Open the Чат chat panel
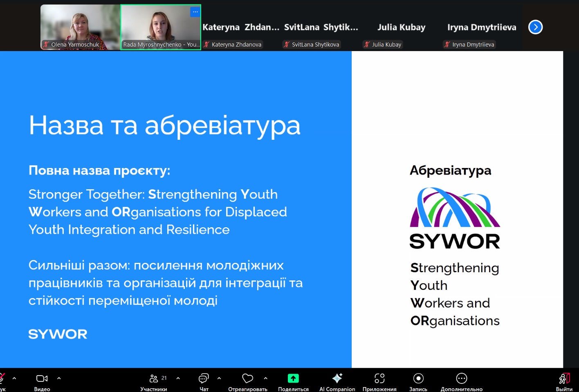This screenshot has height=392, width=579. pyautogui.click(x=204, y=379)
